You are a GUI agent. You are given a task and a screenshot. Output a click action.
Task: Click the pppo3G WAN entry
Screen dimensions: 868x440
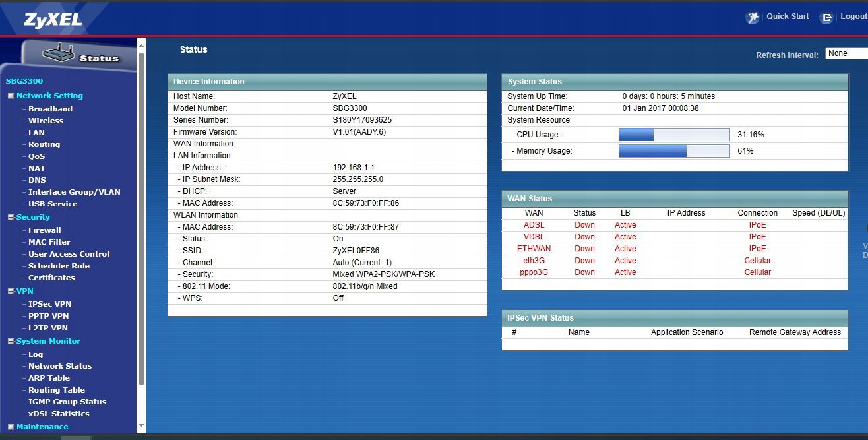point(534,272)
